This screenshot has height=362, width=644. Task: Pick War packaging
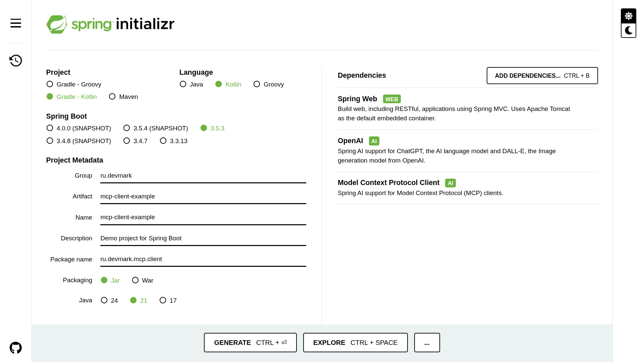(x=143, y=281)
